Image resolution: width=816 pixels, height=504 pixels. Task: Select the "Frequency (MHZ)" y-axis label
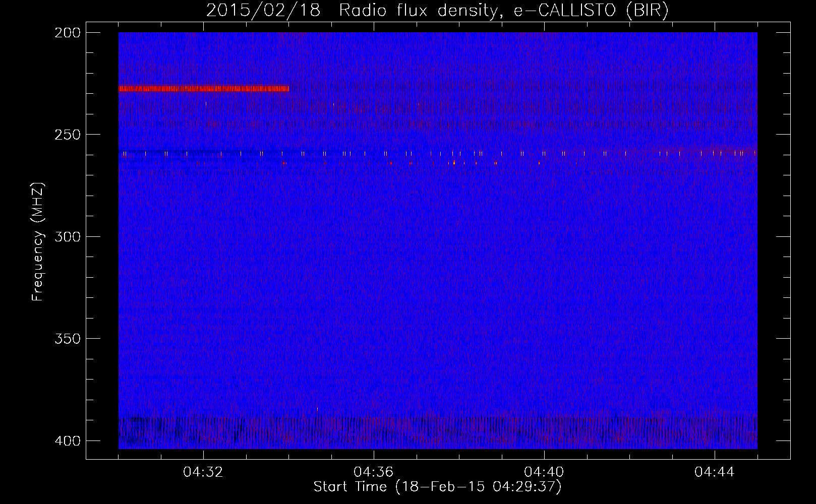[x=38, y=241]
